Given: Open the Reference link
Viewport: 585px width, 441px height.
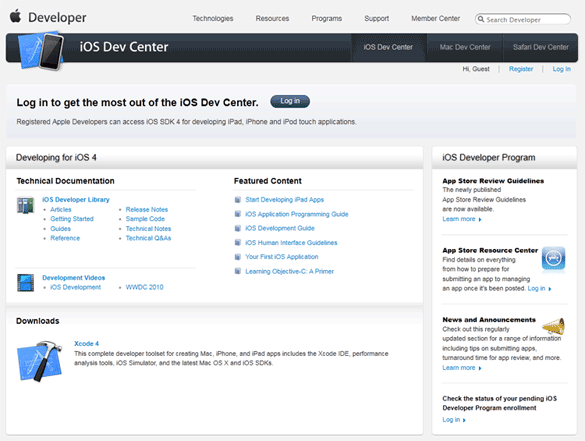Looking at the screenshot, I should pos(65,238).
